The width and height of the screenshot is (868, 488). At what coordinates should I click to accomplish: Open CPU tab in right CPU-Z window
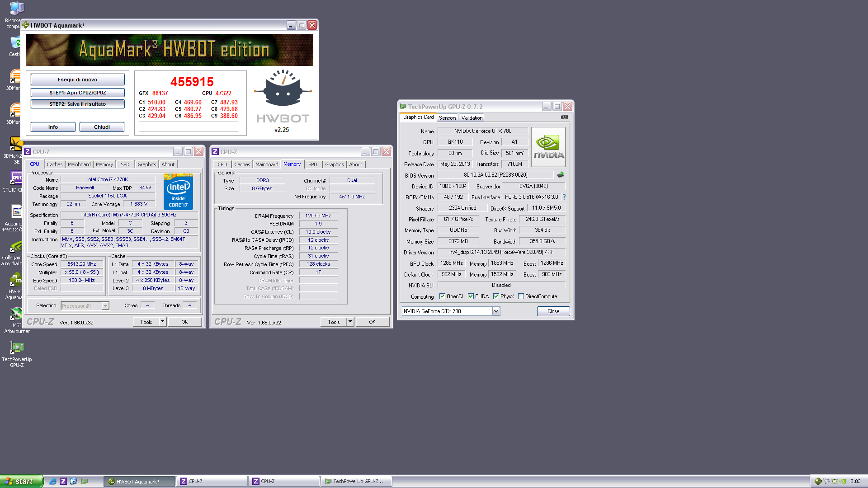tap(222, 164)
